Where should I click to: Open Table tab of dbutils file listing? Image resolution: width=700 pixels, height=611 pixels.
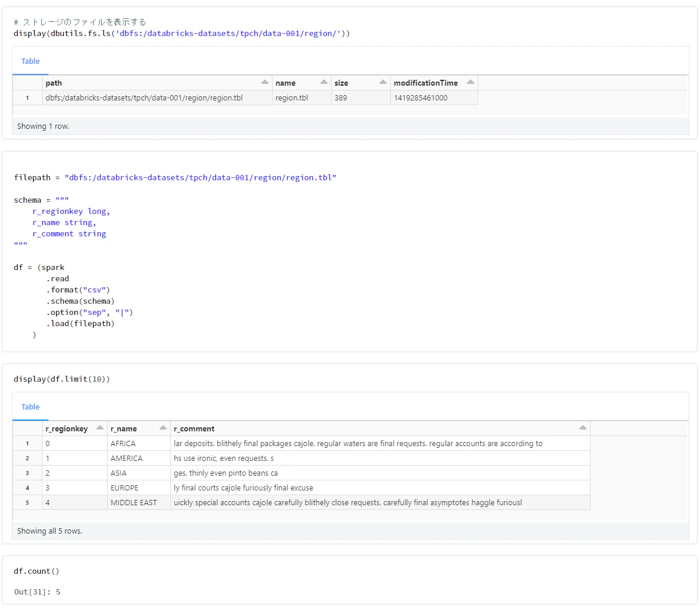tap(30, 61)
